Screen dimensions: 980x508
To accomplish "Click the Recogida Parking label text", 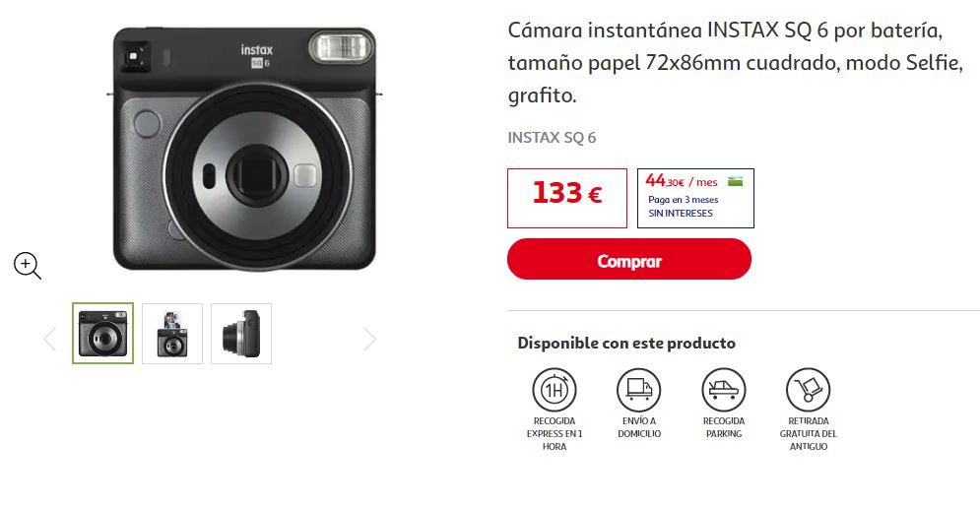I will (x=724, y=427).
